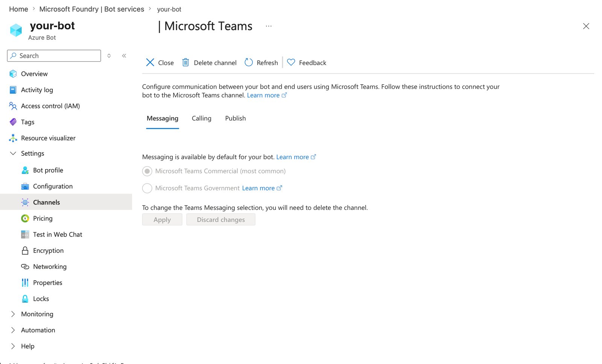Click the purple Tags icon

(x=13, y=122)
